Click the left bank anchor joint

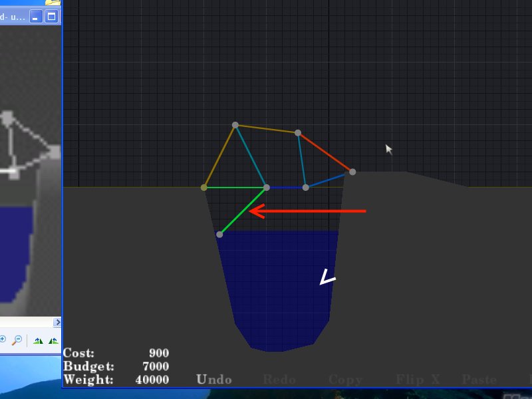point(204,188)
